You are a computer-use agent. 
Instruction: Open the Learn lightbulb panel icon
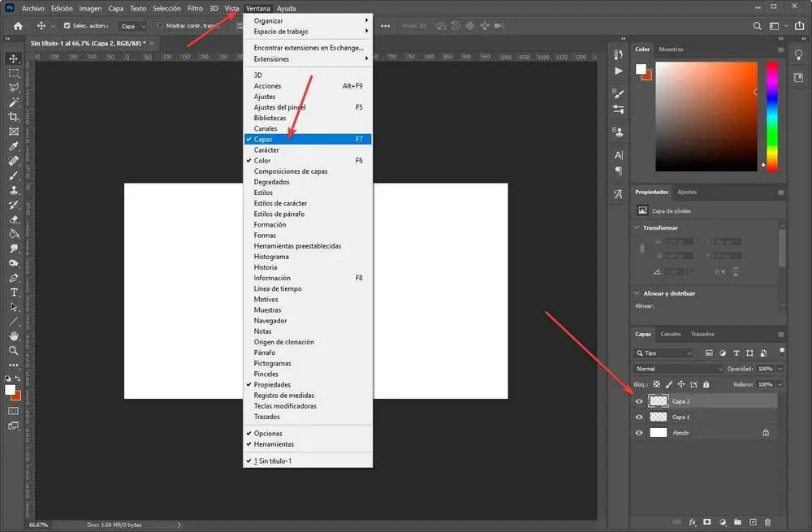pos(798,55)
